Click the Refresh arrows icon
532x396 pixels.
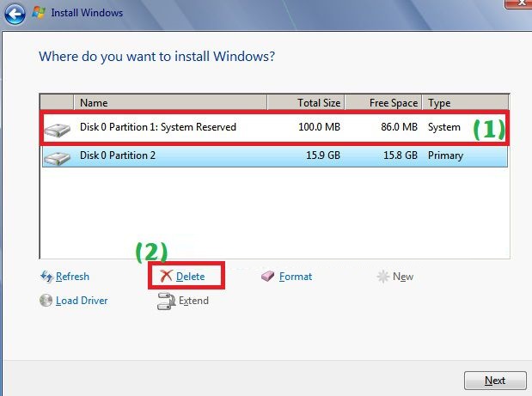point(46,277)
